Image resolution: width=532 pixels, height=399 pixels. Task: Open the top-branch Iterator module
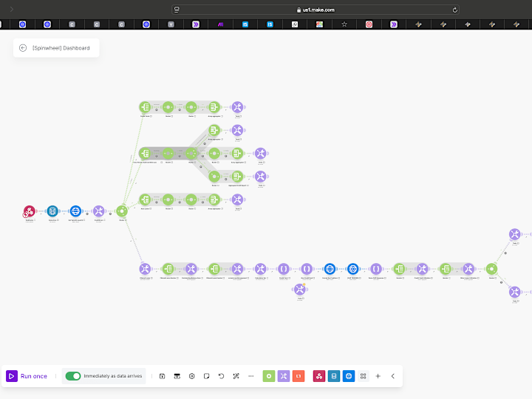[145, 107]
